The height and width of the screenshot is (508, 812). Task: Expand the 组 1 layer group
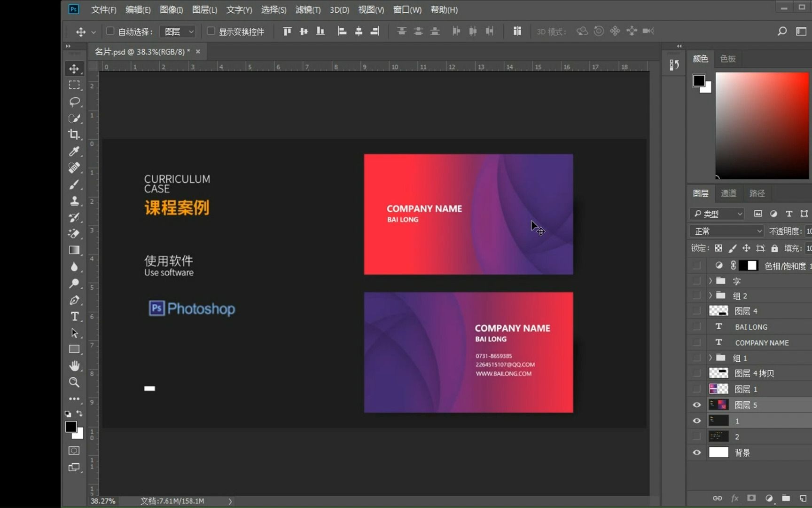coord(710,357)
